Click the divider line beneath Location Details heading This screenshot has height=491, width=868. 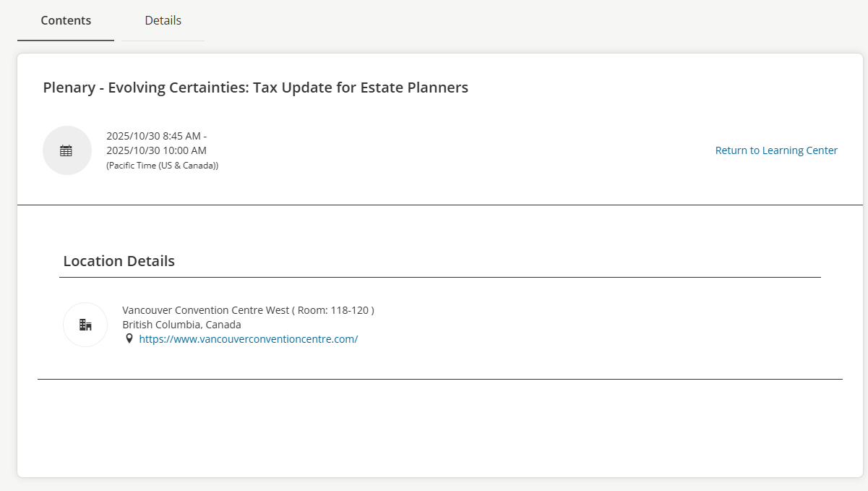pos(439,277)
